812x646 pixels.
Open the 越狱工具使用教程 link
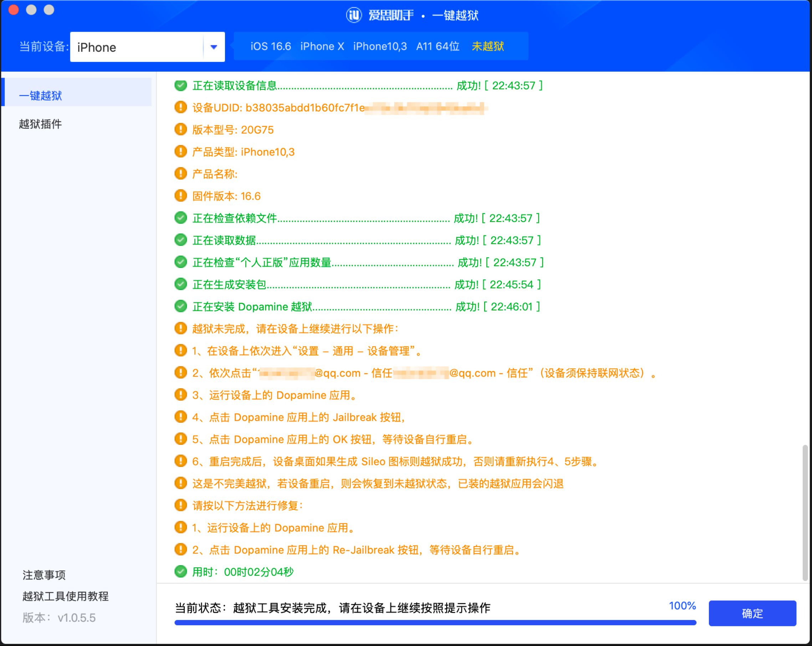click(66, 596)
